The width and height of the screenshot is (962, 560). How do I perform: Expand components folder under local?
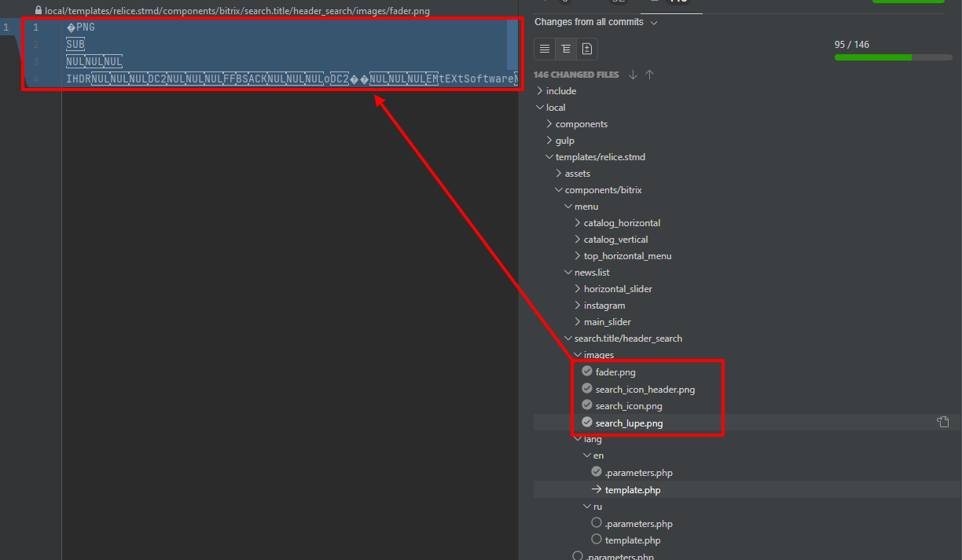(549, 124)
